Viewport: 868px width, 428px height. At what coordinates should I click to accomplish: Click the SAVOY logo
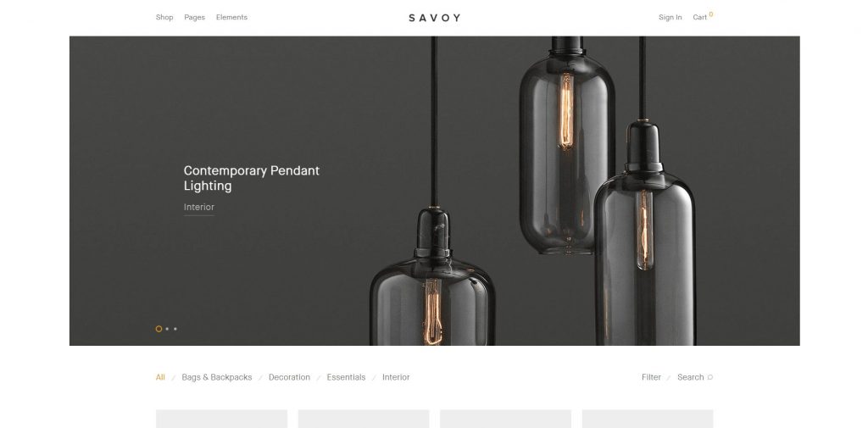point(435,18)
